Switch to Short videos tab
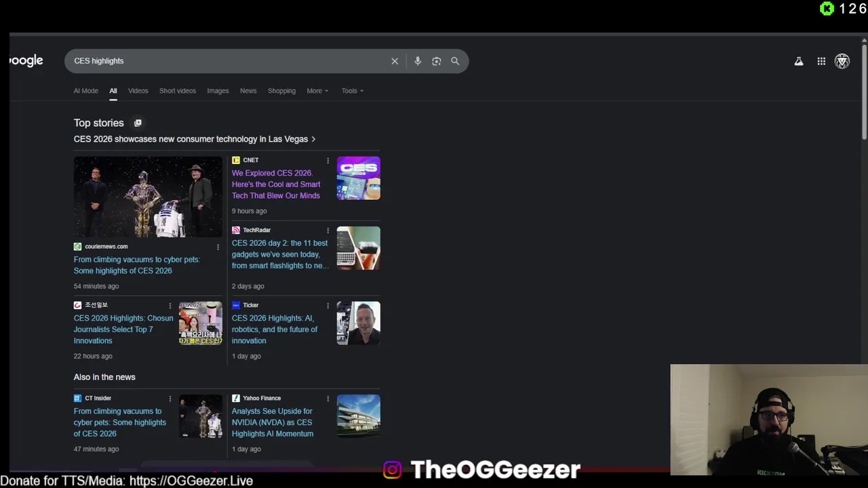Viewport: 868px width, 488px height. pyautogui.click(x=178, y=91)
